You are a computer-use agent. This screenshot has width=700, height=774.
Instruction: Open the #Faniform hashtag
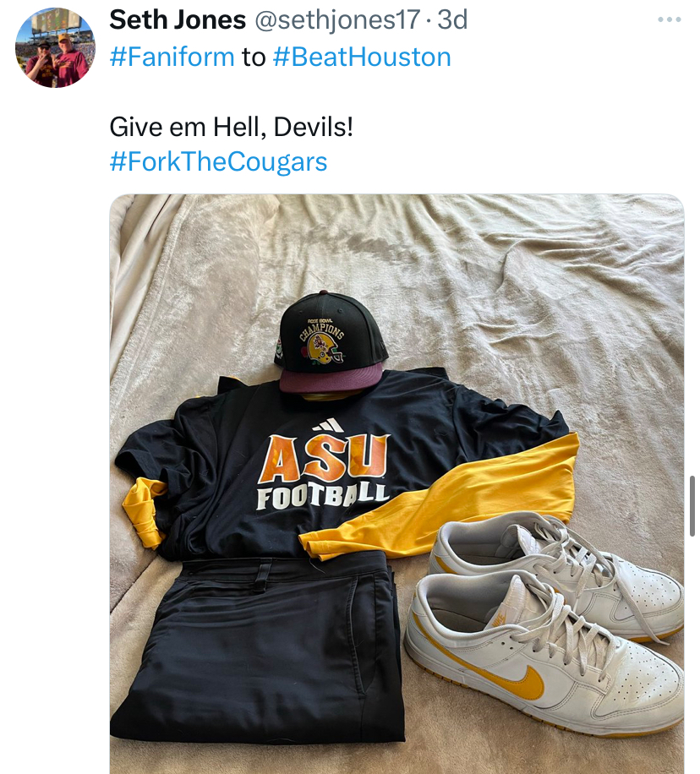[172, 57]
